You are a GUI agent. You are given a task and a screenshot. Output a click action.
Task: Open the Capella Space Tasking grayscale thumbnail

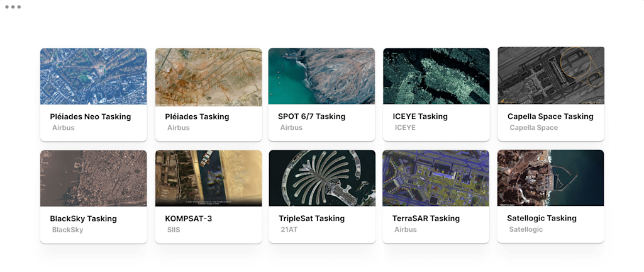pos(551,75)
